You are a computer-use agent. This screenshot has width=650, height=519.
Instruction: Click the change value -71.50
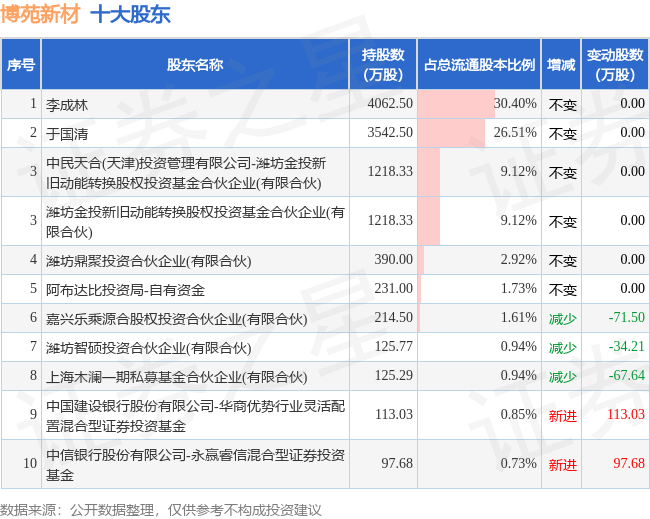point(626,317)
